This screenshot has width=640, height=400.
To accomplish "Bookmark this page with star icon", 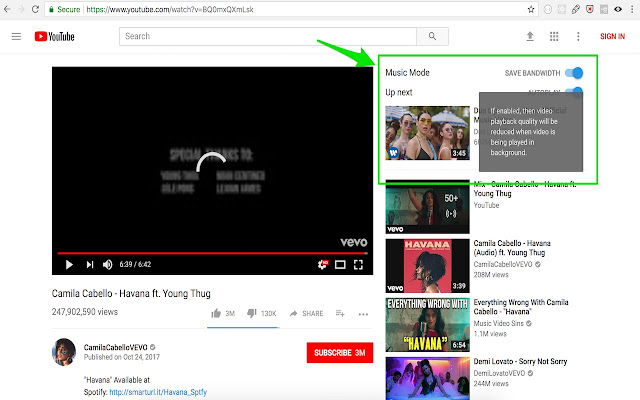I will point(531,9).
